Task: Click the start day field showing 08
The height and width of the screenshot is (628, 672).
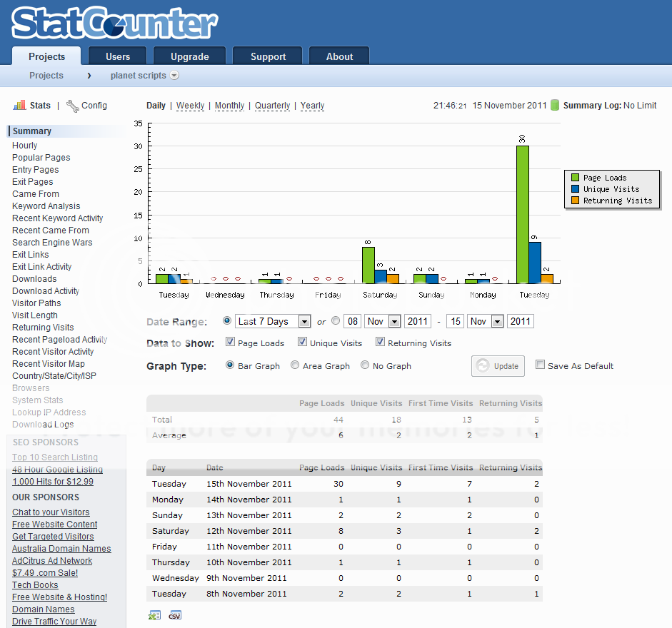Action: (353, 321)
